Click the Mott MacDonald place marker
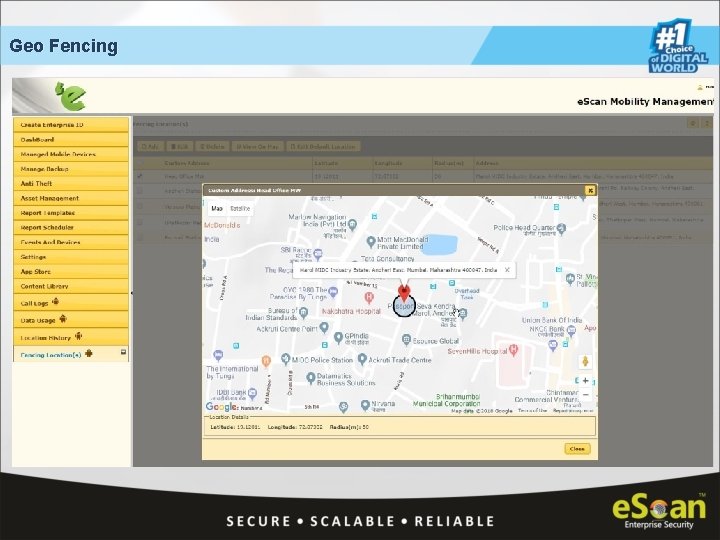This screenshot has width=720, height=540. [x=371, y=241]
